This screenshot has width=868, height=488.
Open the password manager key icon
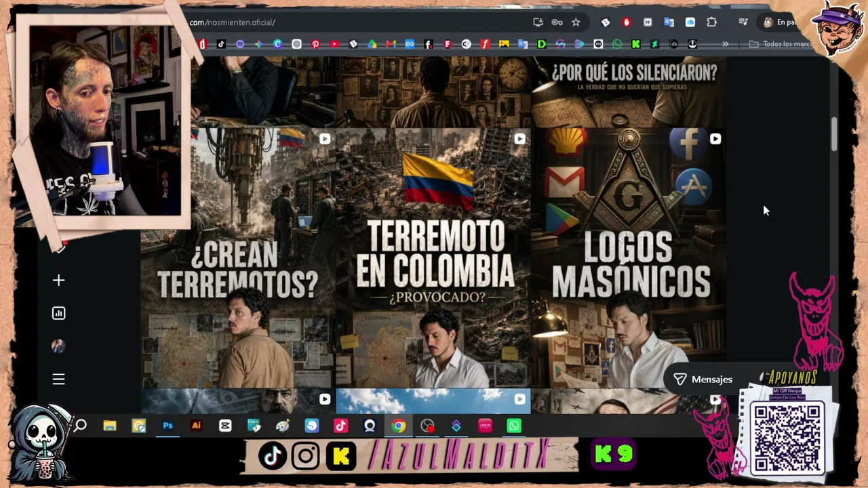pyautogui.click(x=557, y=22)
